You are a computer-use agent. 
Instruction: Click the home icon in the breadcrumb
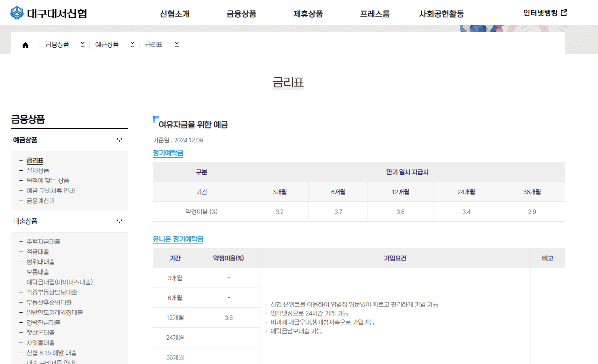(x=25, y=44)
